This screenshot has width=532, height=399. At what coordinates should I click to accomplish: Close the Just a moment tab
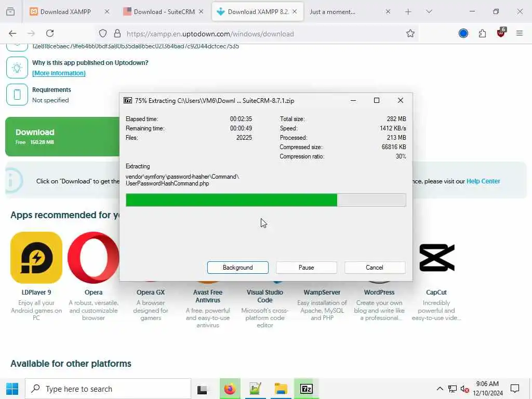coord(388,11)
